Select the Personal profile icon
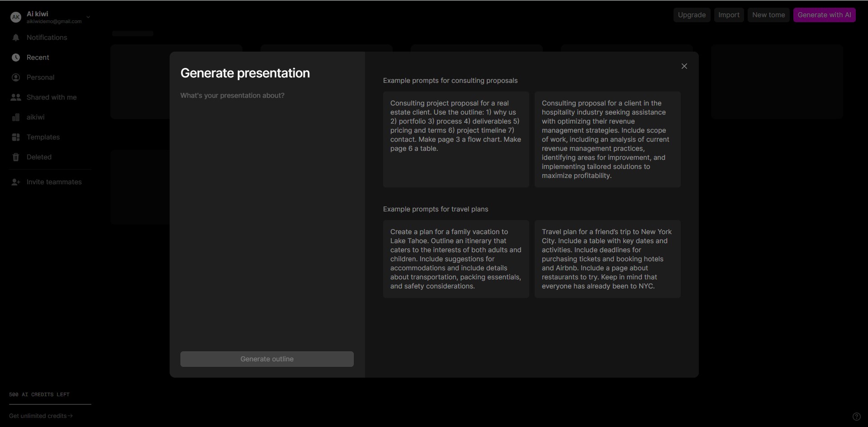868x427 pixels. coord(16,77)
